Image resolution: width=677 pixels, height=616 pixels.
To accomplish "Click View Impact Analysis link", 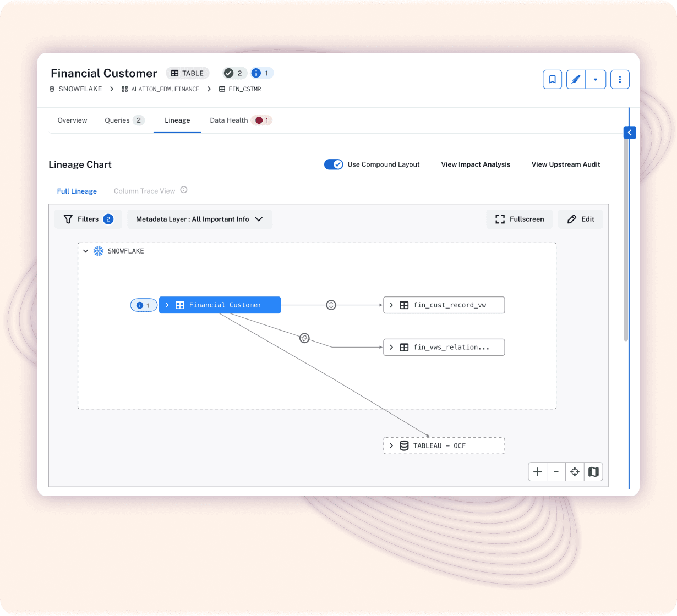I will [476, 164].
